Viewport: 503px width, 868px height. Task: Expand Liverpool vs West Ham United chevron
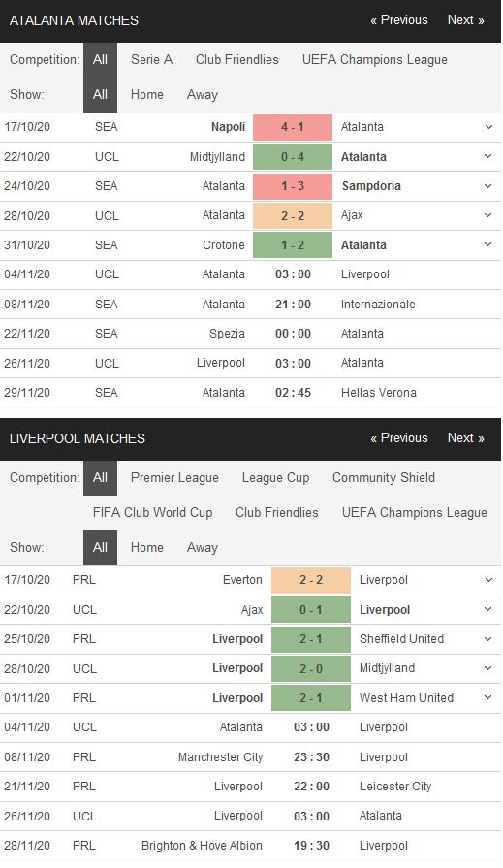pos(488,697)
